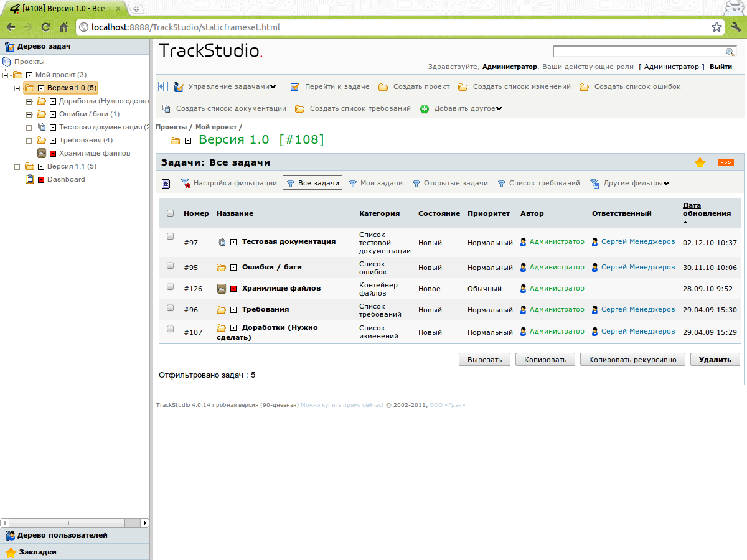The width and height of the screenshot is (747, 560).
Task: Click the browser home icon
Action: click(x=63, y=27)
